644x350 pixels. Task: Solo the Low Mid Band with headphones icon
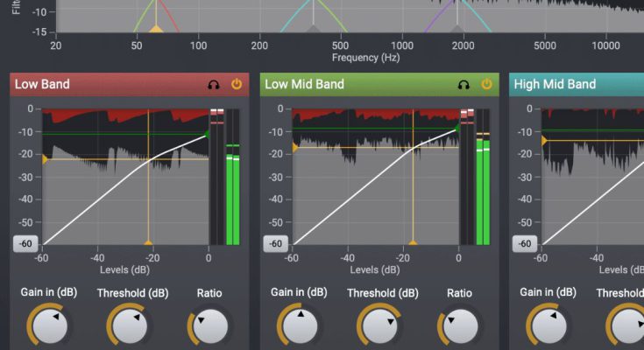[x=464, y=85]
